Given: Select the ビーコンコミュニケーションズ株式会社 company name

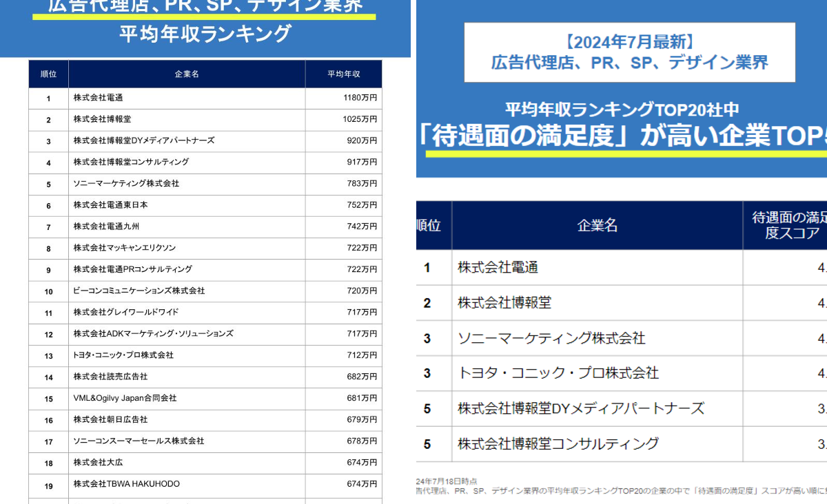Looking at the screenshot, I should (139, 291).
